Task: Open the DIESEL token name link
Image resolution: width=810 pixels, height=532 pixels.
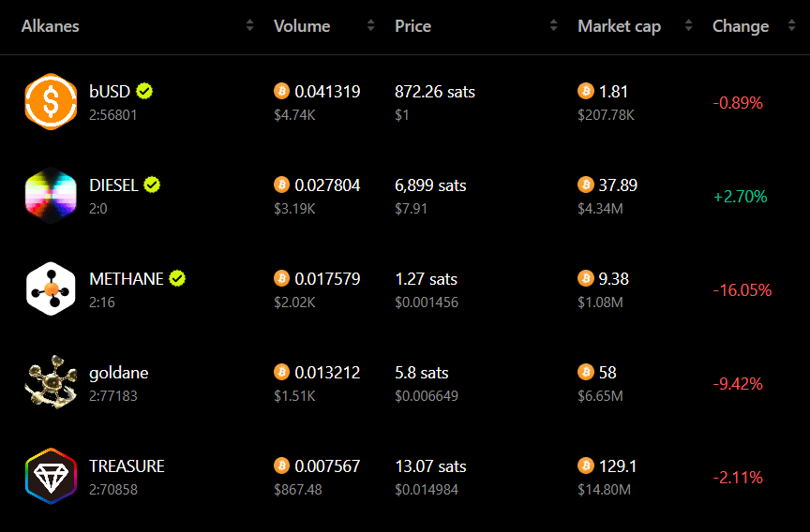Action: click(113, 185)
